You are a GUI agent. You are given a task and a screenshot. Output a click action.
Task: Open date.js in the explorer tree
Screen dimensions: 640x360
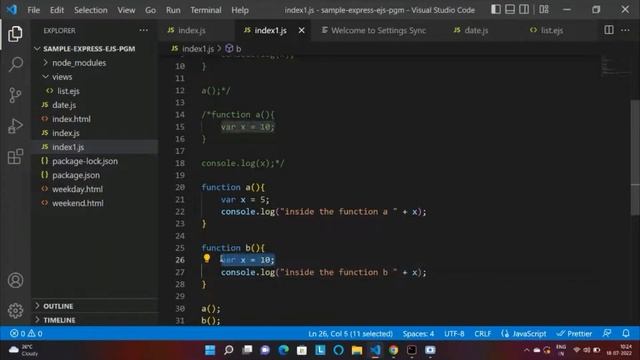click(x=94, y=105)
